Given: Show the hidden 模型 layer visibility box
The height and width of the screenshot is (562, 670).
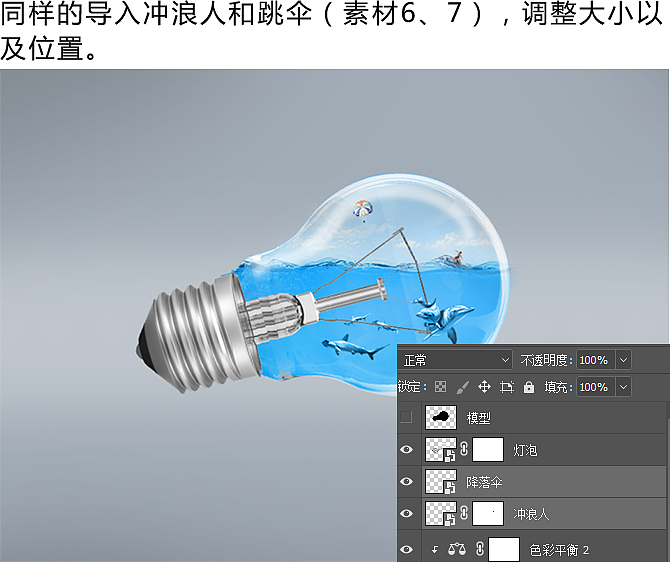Looking at the screenshot, I should [406, 417].
